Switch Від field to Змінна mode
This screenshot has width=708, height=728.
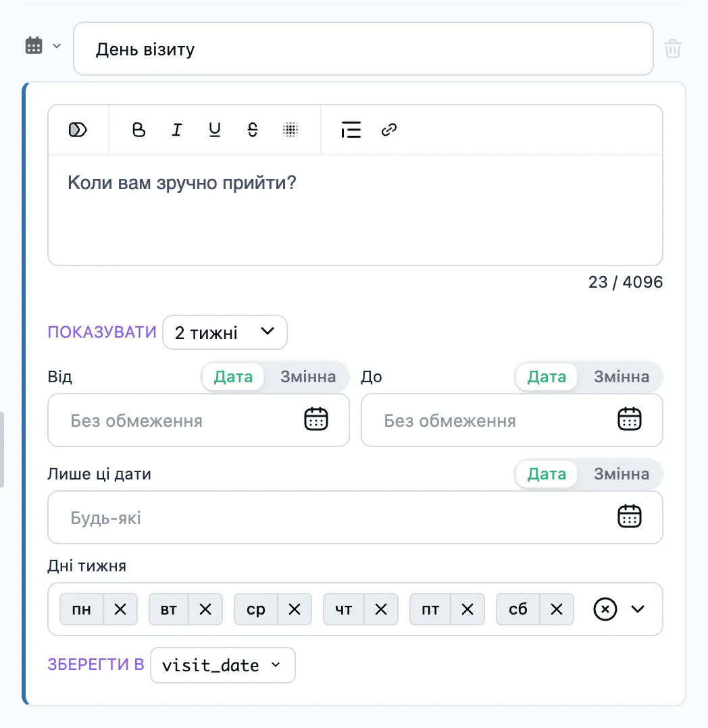307,377
